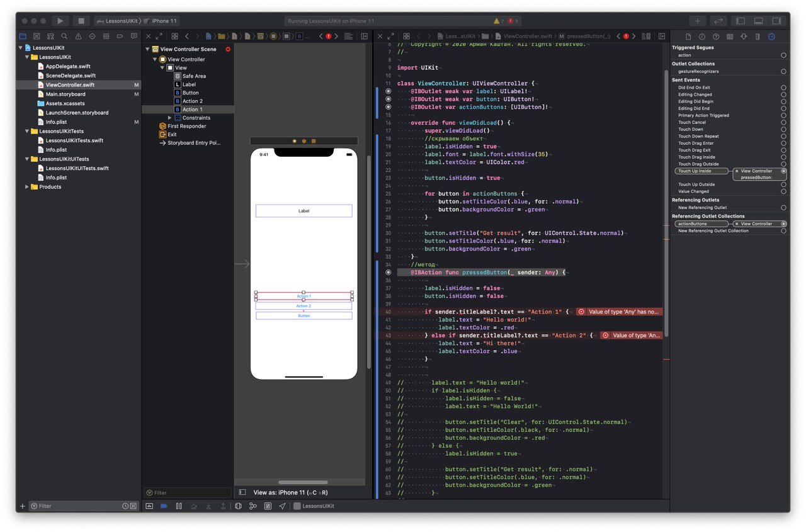Select ViewController.swift in navigator
This screenshot has height=532, width=806.
point(70,85)
